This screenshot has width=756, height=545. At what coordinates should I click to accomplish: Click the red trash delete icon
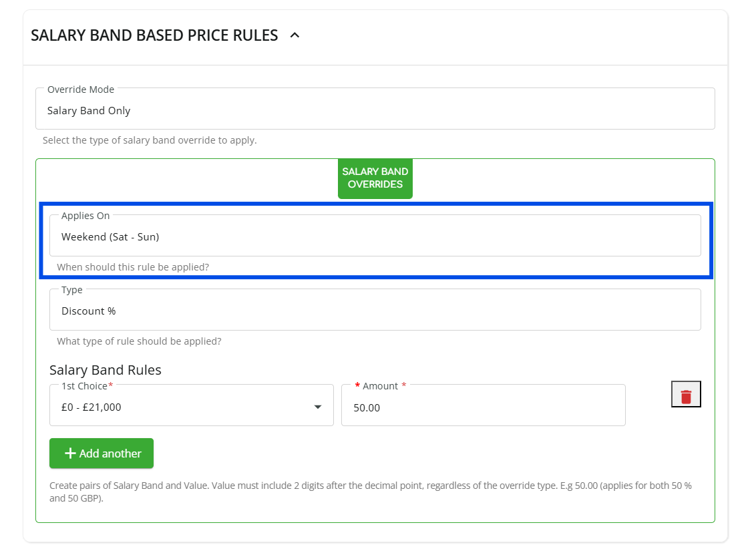(686, 397)
